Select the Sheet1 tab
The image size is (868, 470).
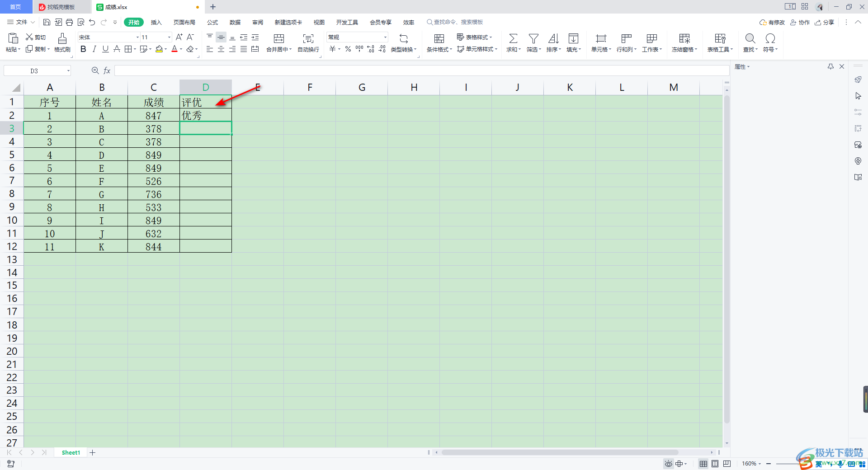click(71, 452)
